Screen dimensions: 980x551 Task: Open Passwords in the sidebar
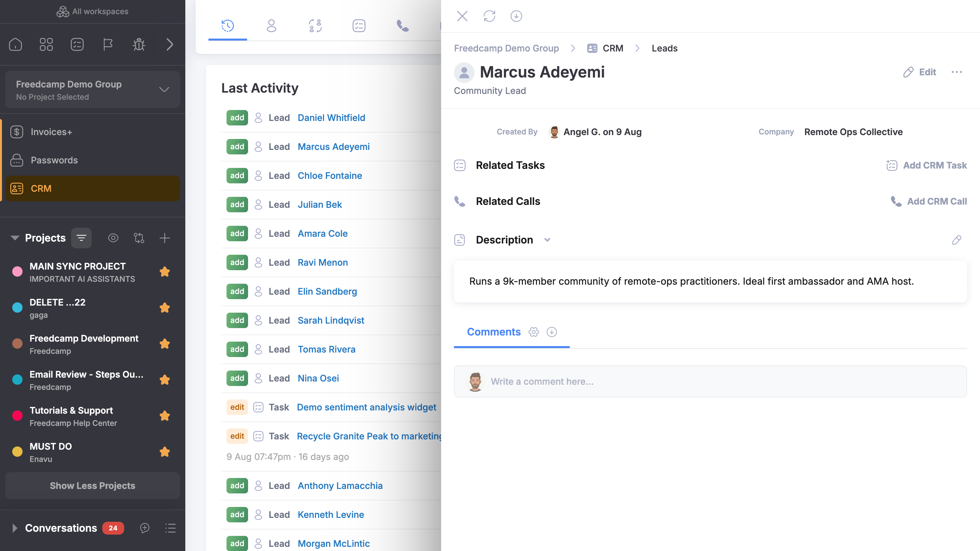92,160
